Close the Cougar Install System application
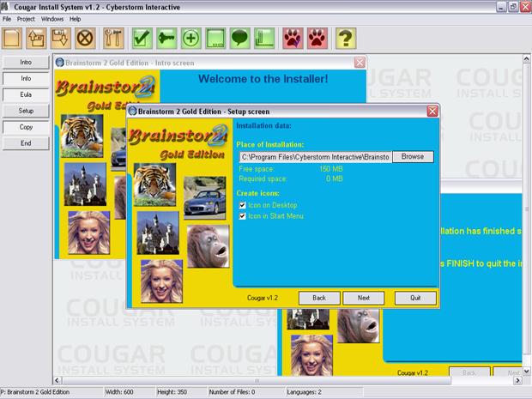The image size is (532, 399). click(x=525, y=7)
